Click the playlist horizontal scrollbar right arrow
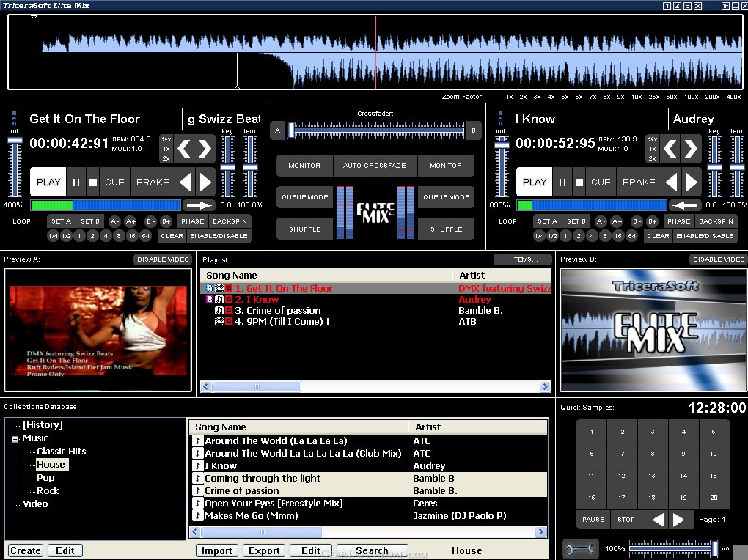Viewport: 748px width, 560px height. pyautogui.click(x=546, y=386)
